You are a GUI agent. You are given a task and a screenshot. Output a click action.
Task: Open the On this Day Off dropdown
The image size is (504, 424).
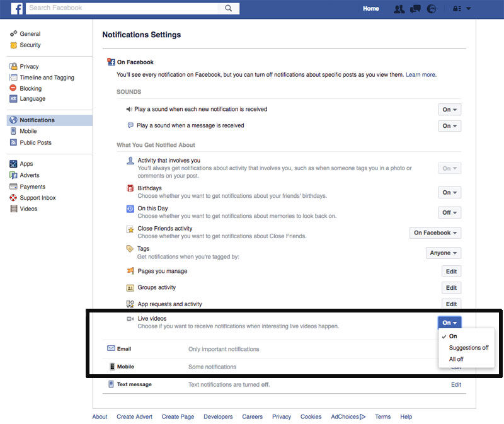[449, 213]
